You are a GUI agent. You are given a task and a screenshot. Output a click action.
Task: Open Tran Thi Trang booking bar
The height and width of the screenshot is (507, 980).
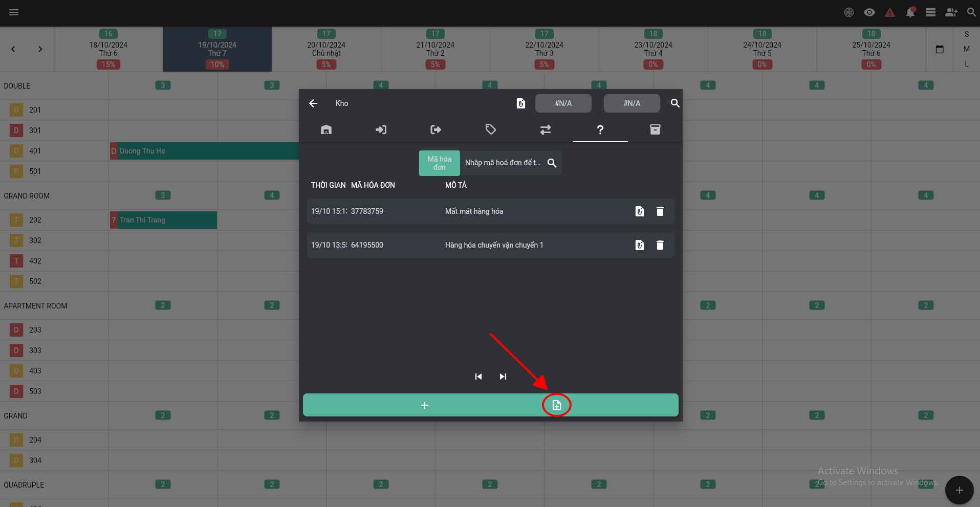(164, 220)
